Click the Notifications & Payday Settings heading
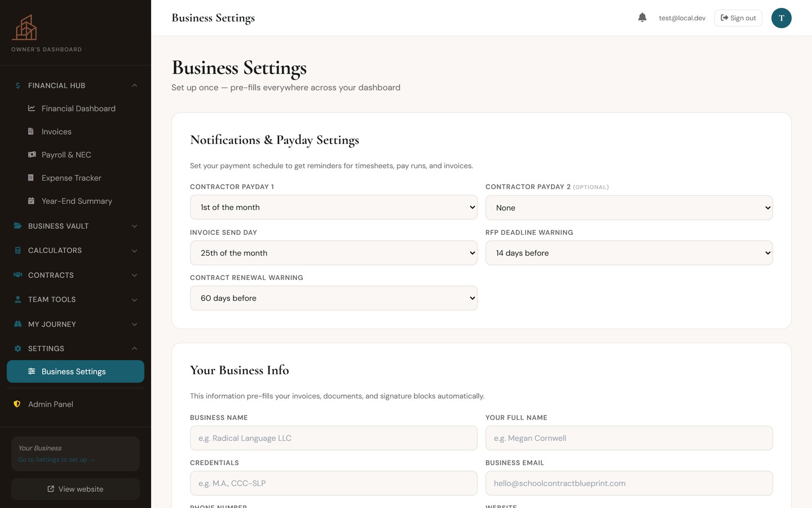Screen dimensions: 812x508 [x=275, y=140]
